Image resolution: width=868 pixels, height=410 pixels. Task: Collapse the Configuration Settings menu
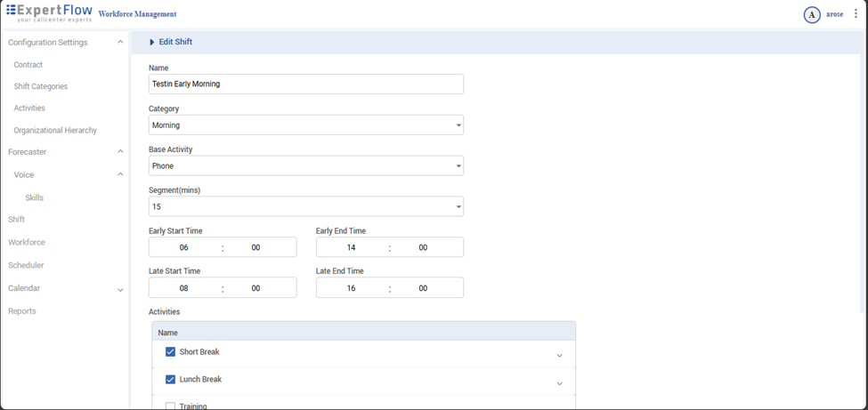(120, 43)
